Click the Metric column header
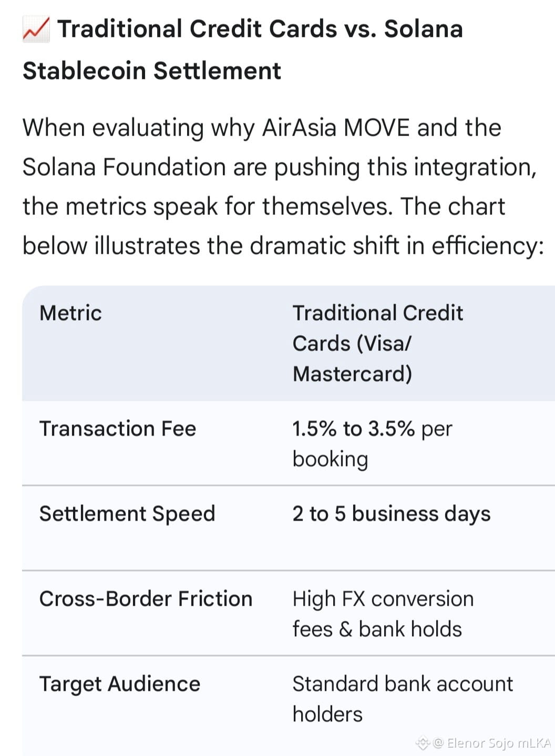The image size is (555, 756). tap(70, 313)
